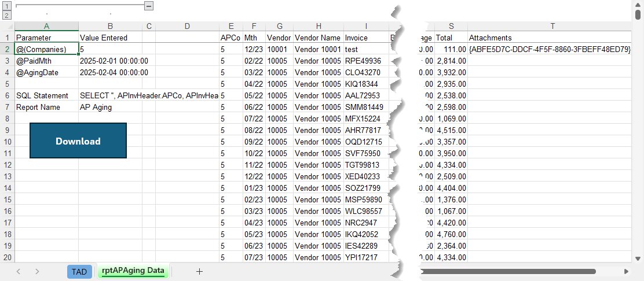Select column I header
Screen dimensions: 644x281
[x=366, y=26]
